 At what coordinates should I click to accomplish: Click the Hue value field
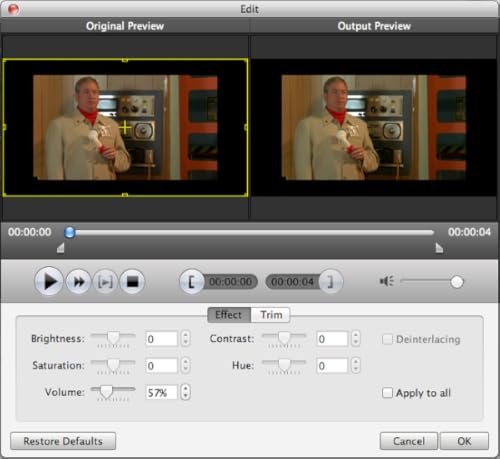point(332,366)
